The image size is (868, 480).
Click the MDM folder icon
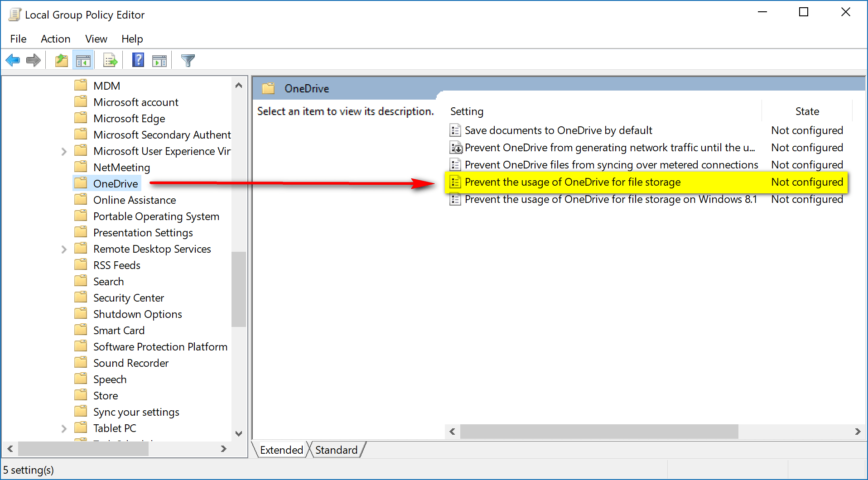(81, 85)
